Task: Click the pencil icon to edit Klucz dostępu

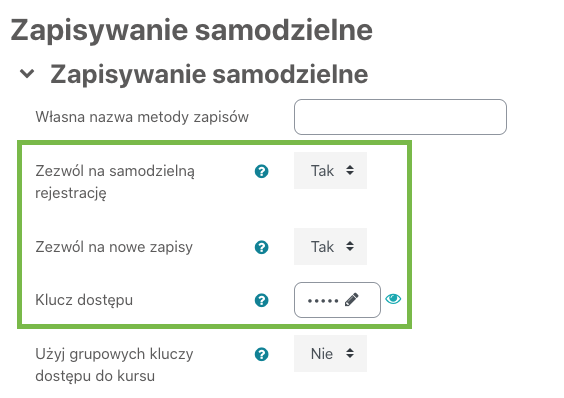Action: pyautogui.click(x=351, y=300)
